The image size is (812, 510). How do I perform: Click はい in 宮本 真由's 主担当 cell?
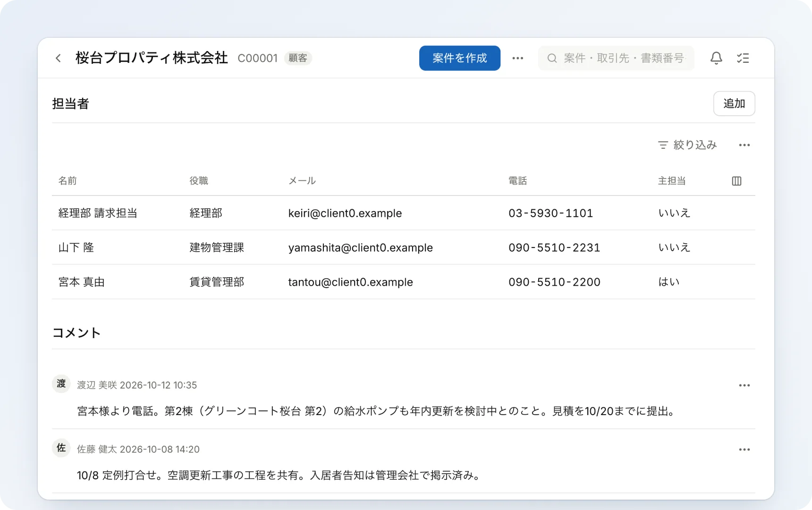669,282
